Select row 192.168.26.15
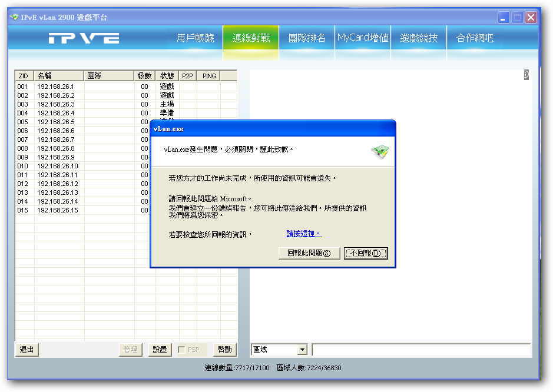The width and height of the screenshot is (553, 392). [x=82, y=210]
